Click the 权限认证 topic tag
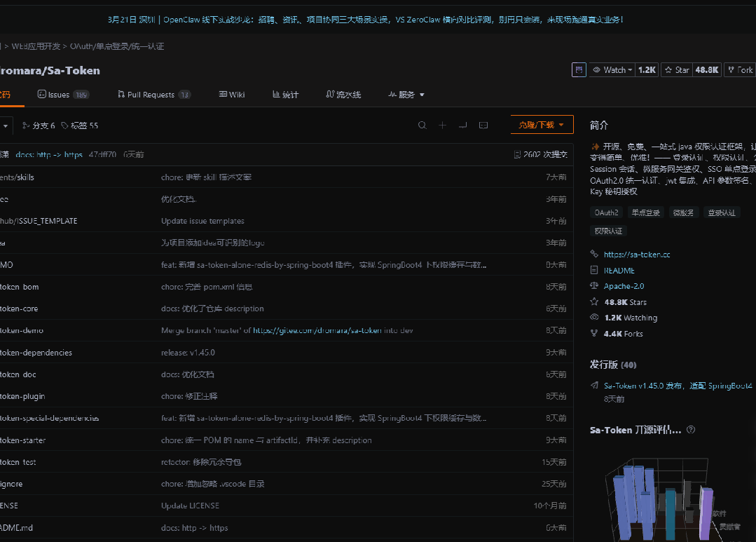This screenshot has height=542, width=756. click(x=608, y=231)
